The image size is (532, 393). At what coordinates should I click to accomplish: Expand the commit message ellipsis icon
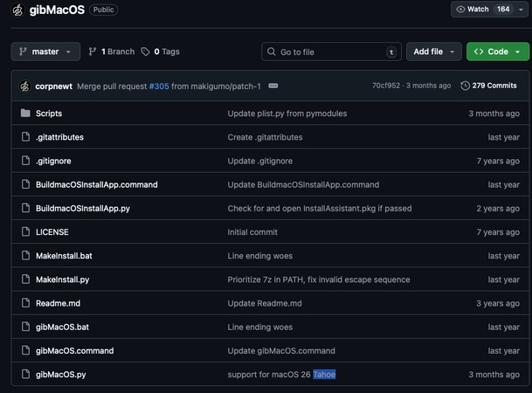click(273, 86)
